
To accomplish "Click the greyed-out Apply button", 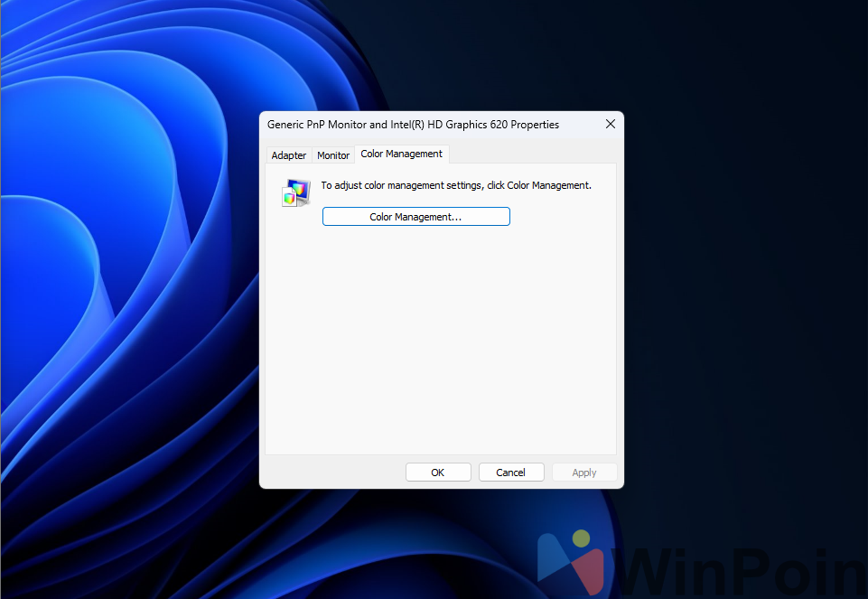I will tap(584, 473).
